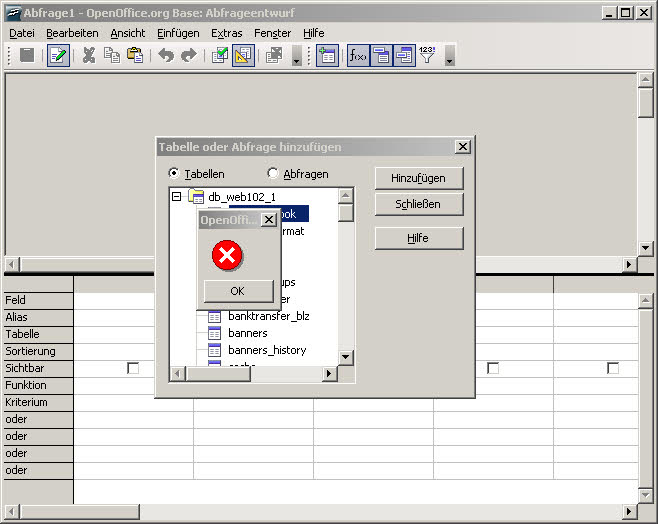The image size is (658, 524).
Task: Select the banners_history table in list
Action: click(266, 350)
